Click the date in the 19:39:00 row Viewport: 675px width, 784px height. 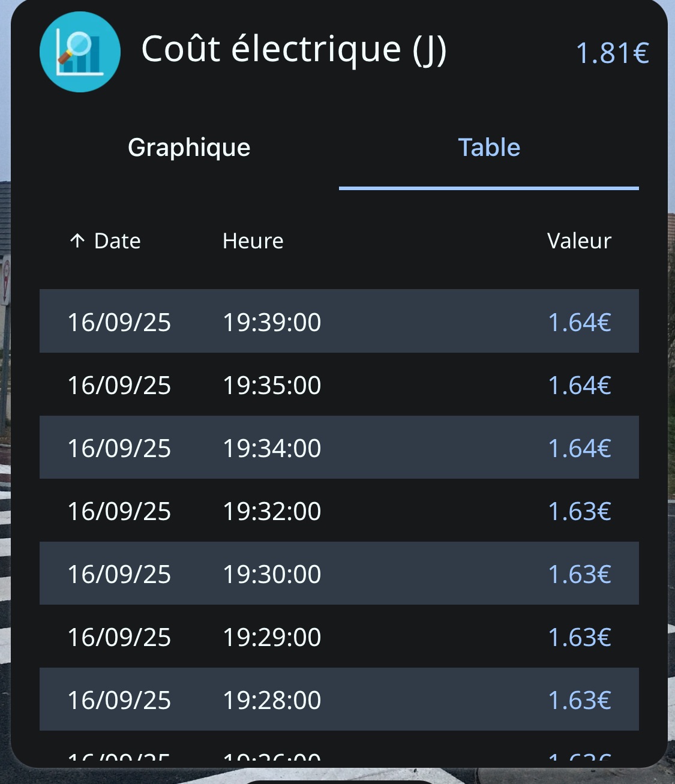[119, 323]
